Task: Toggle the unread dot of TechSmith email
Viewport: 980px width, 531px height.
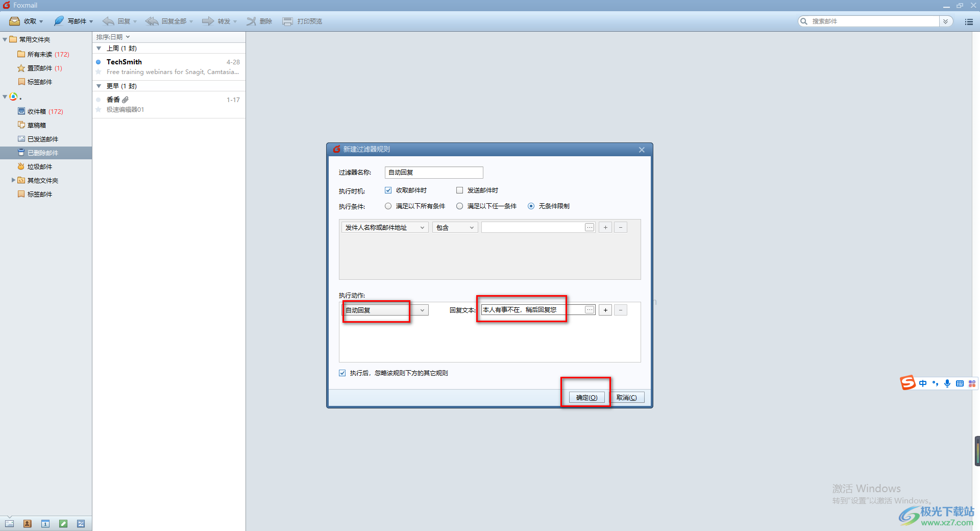Action: [x=99, y=62]
